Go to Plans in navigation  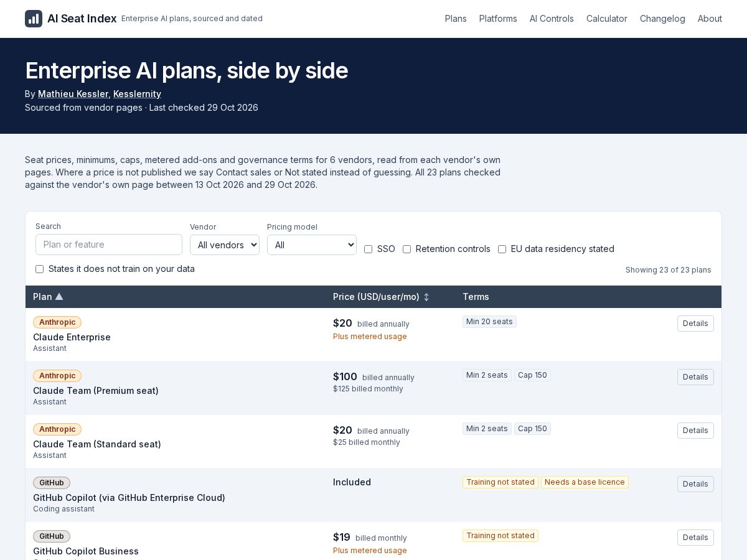tap(456, 19)
